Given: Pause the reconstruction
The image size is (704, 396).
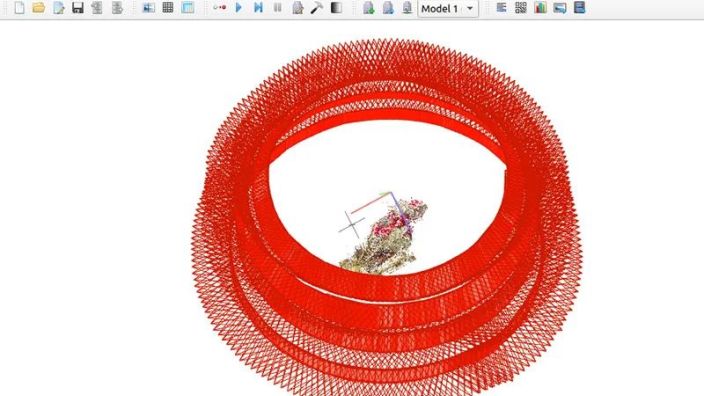Looking at the screenshot, I should (x=278, y=8).
